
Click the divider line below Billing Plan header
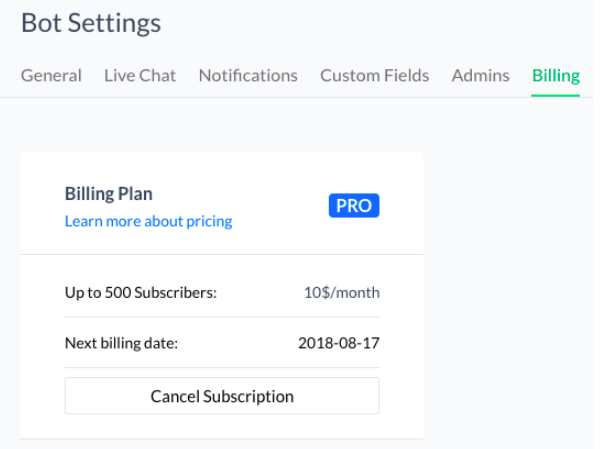222,254
